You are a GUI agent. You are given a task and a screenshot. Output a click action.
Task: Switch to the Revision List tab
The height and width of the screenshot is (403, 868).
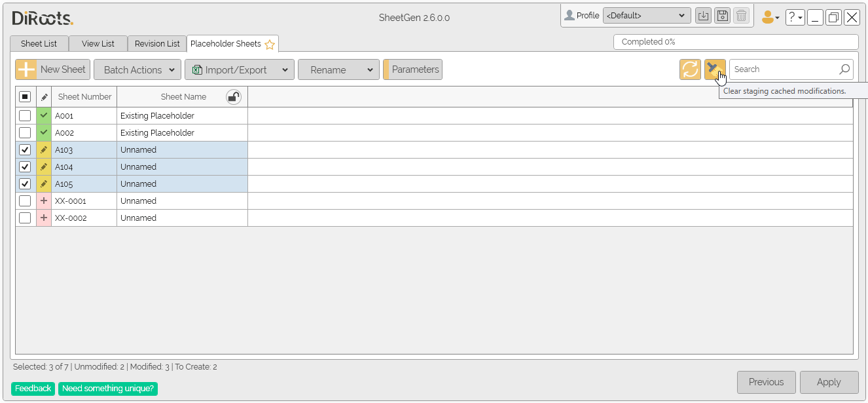[x=157, y=44]
